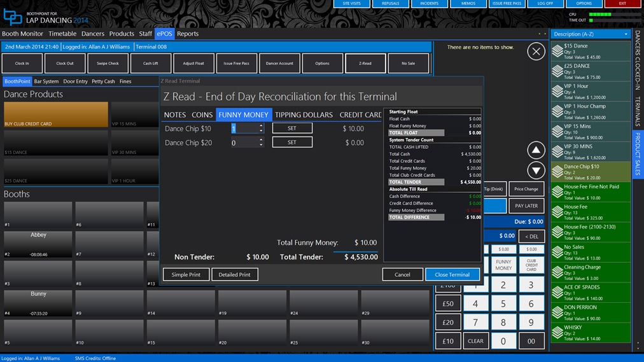Select the Petty Cash tab

click(x=103, y=81)
